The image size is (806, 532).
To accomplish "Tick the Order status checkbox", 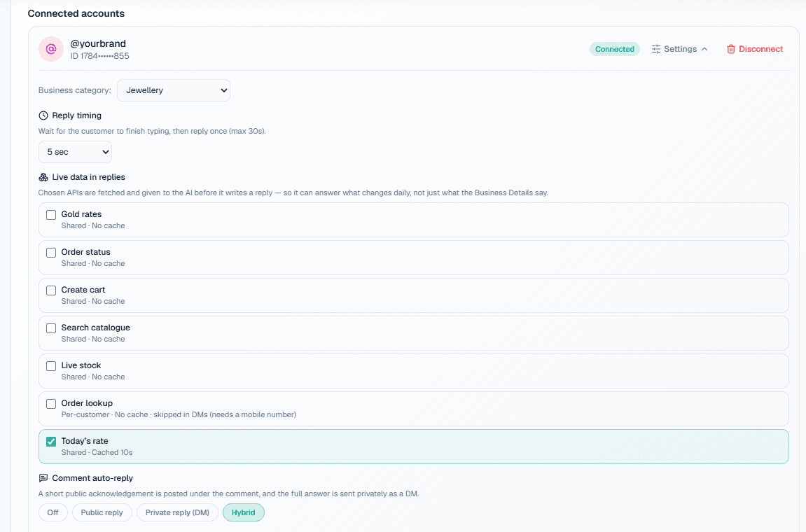I will [x=51, y=253].
